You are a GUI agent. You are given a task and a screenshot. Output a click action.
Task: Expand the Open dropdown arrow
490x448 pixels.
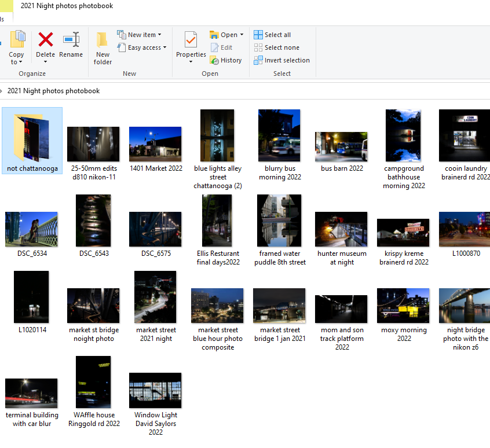pyautogui.click(x=242, y=35)
